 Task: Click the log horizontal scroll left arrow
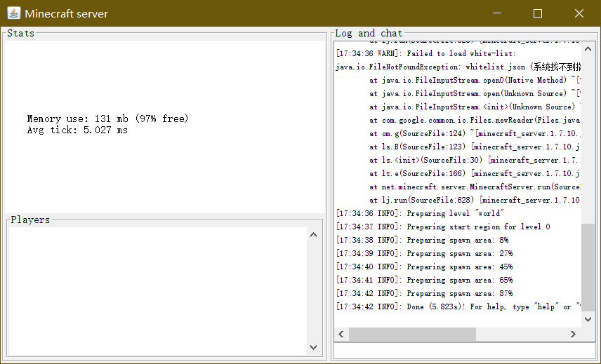pyautogui.click(x=341, y=334)
